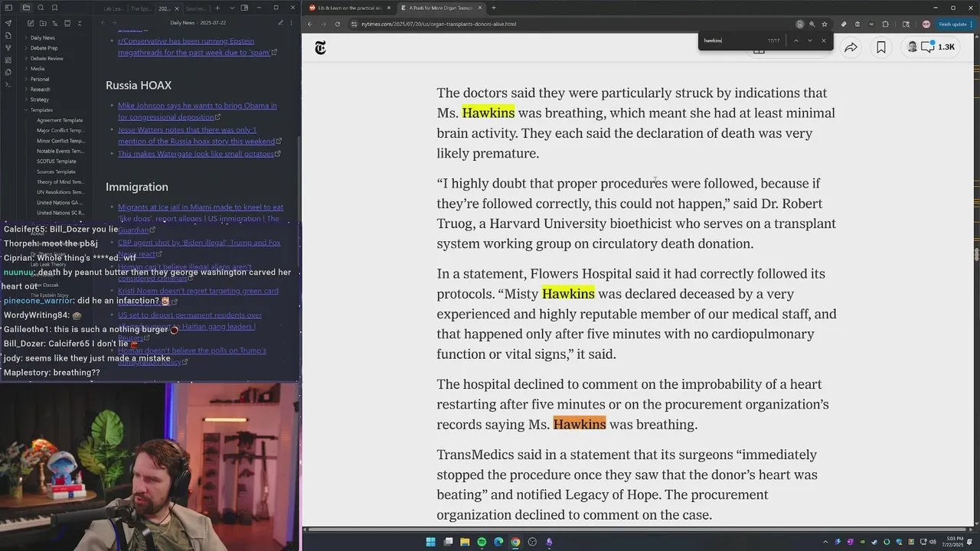Switch to 'The Eps...' Obsidian tab
Image resolution: width=980 pixels, height=551 pixels.
point(141,8)
